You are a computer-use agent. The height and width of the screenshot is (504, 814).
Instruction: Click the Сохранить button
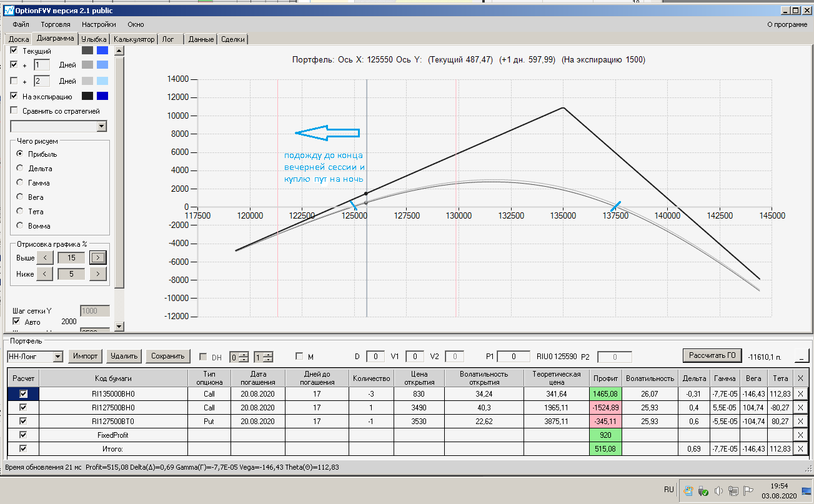click(168, 356)
